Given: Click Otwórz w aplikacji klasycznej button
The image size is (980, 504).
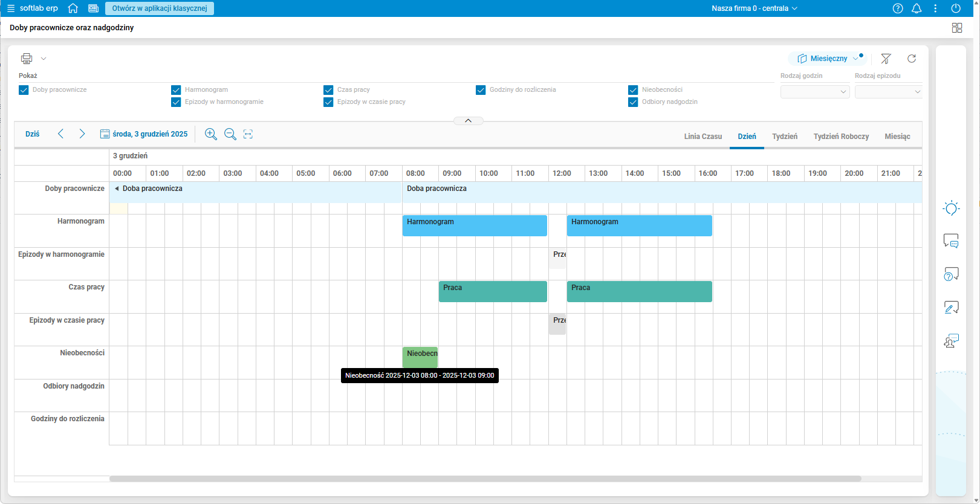Looking at the screenshot, I should tap(160, 8).
